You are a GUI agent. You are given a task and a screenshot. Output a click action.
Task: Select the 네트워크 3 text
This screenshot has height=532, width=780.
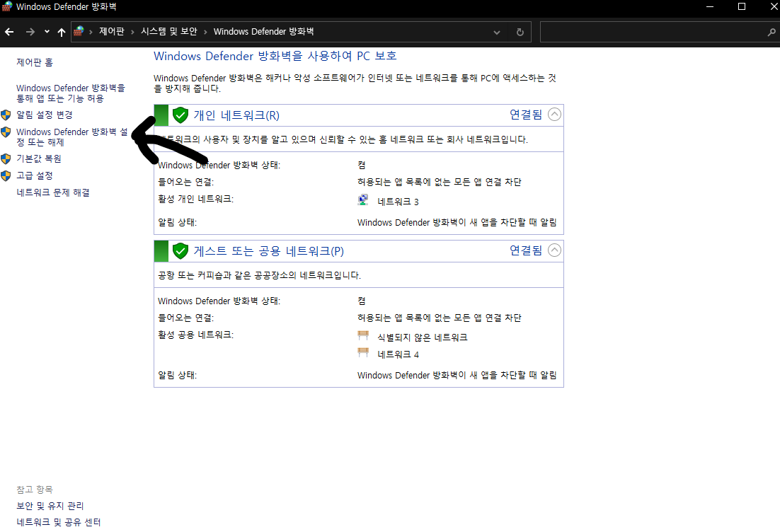(398, 202)
